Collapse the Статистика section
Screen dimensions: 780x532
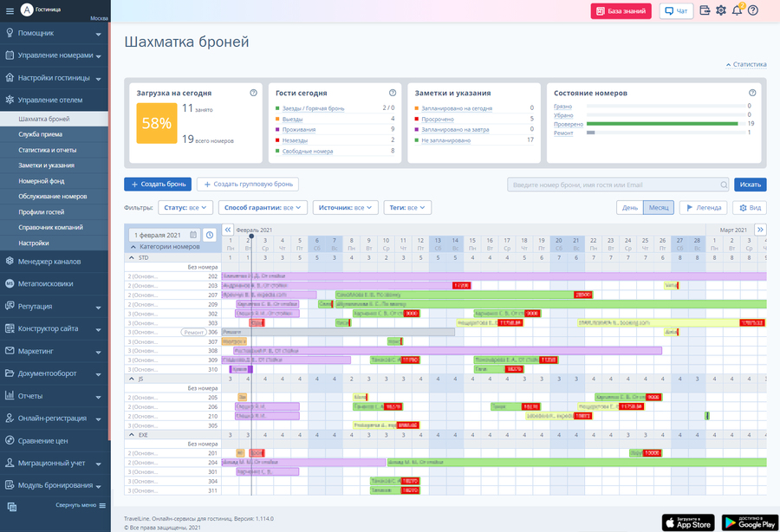[746, 64]
